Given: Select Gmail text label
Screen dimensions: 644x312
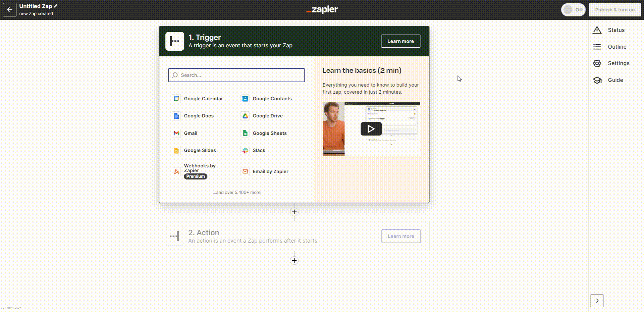Looking at the screenshot, I should point(191,133).
